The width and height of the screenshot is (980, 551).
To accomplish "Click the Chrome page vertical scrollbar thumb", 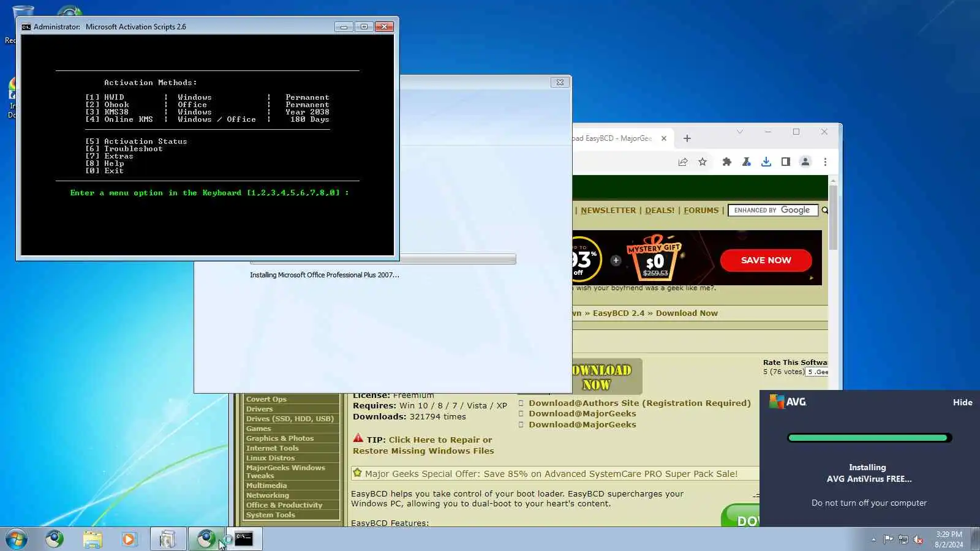I will coord(833,217).
